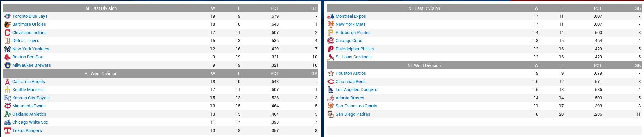Click the Houston Astros logo icon
This screenshot has height=137, width=644.
331,73
